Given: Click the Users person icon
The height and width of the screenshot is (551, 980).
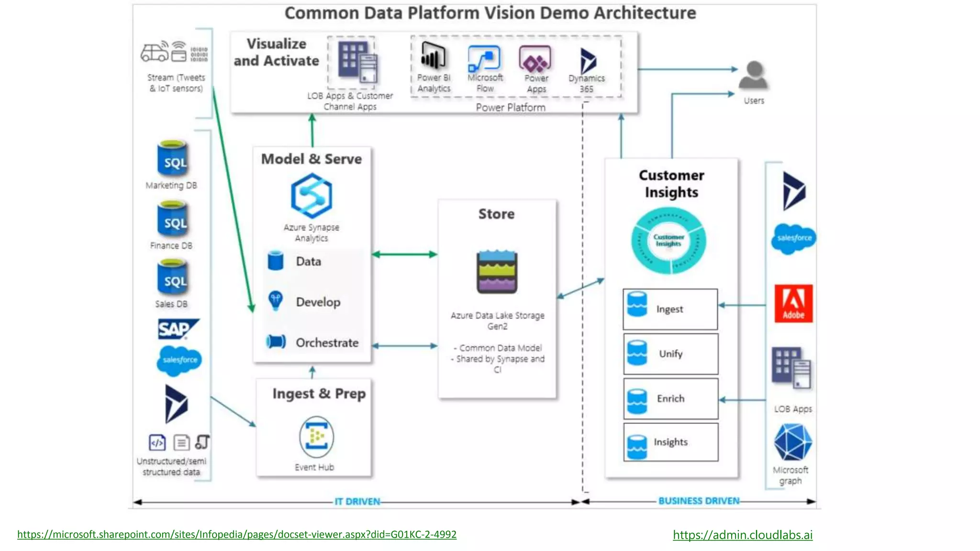Looking at the screenshot, I should point(754,75).
